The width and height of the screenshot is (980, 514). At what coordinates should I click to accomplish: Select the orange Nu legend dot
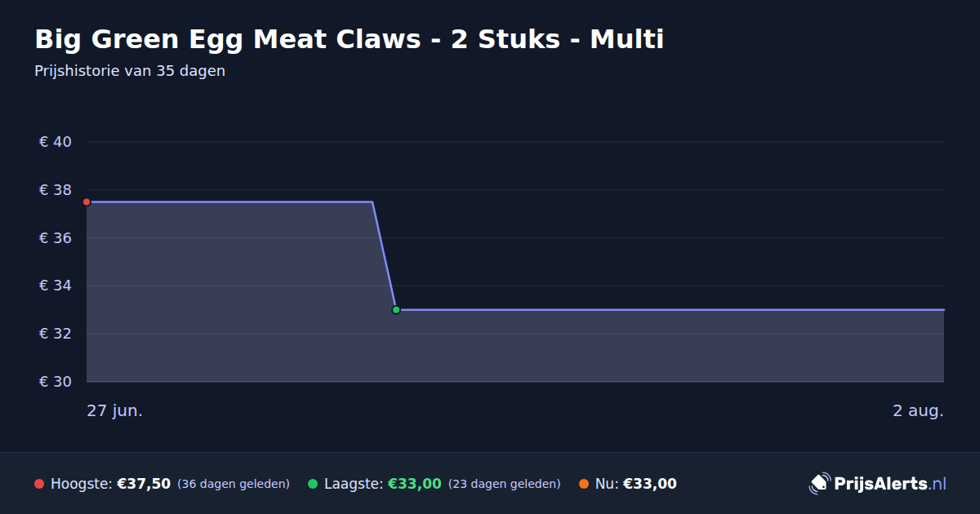(584, 484)
